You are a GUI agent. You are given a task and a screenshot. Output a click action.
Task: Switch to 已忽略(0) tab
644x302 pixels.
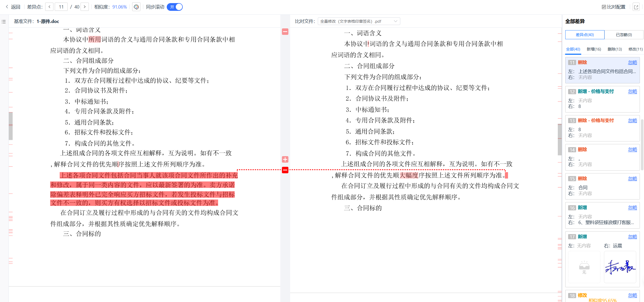[624, 35]
